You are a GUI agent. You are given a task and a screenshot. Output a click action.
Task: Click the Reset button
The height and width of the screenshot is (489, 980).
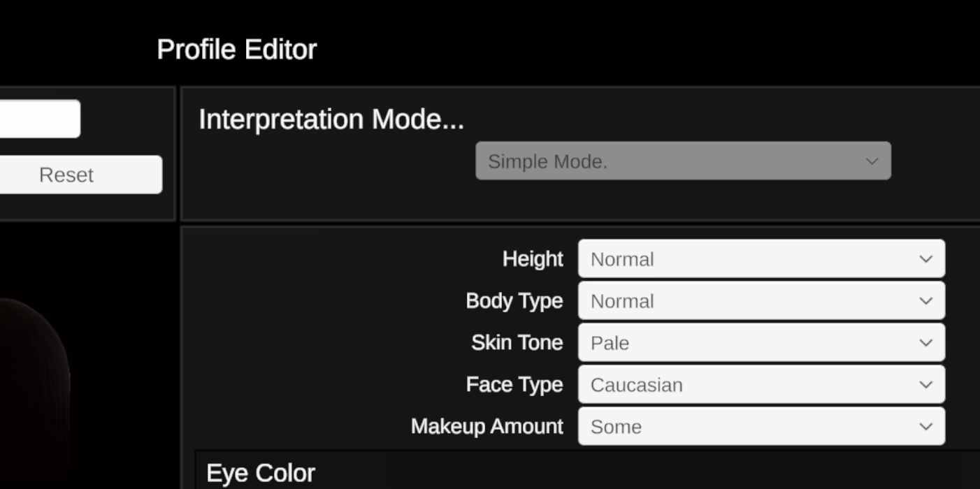tap(66, 175)
